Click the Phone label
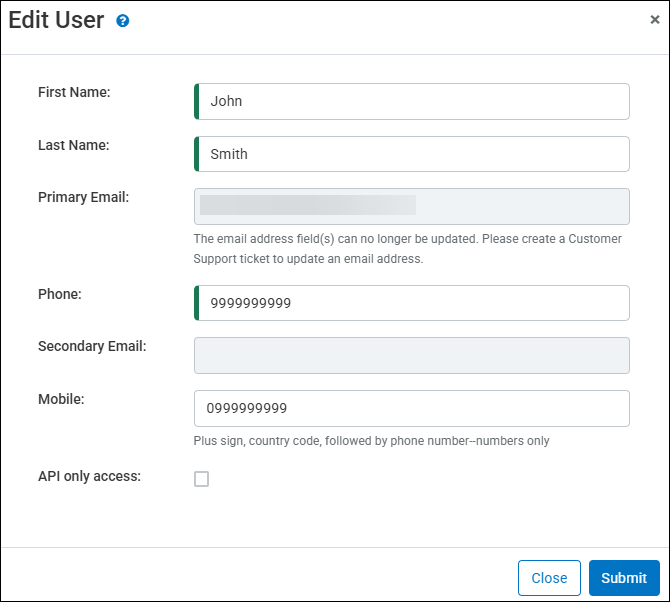 point(60,294)
